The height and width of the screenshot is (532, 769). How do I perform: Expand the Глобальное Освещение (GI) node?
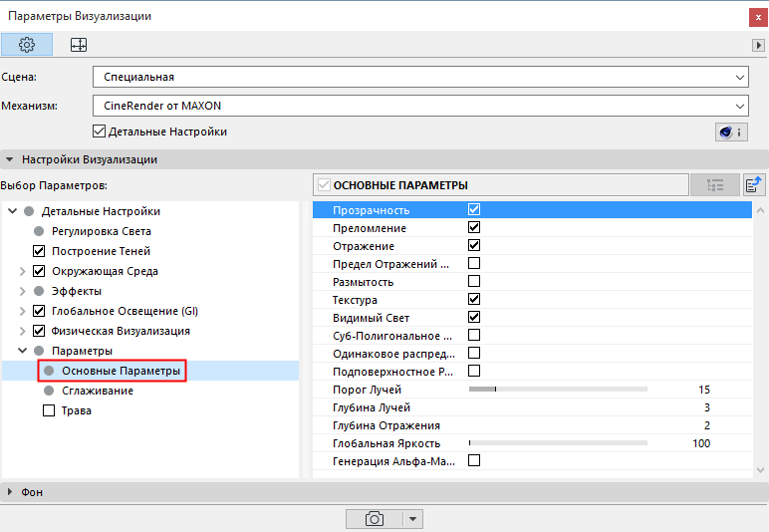22,311
